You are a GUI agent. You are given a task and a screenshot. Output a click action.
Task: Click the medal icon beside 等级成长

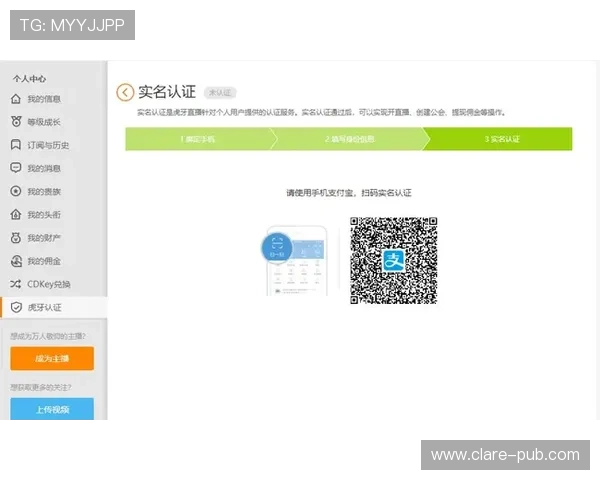tap(16, 122)
